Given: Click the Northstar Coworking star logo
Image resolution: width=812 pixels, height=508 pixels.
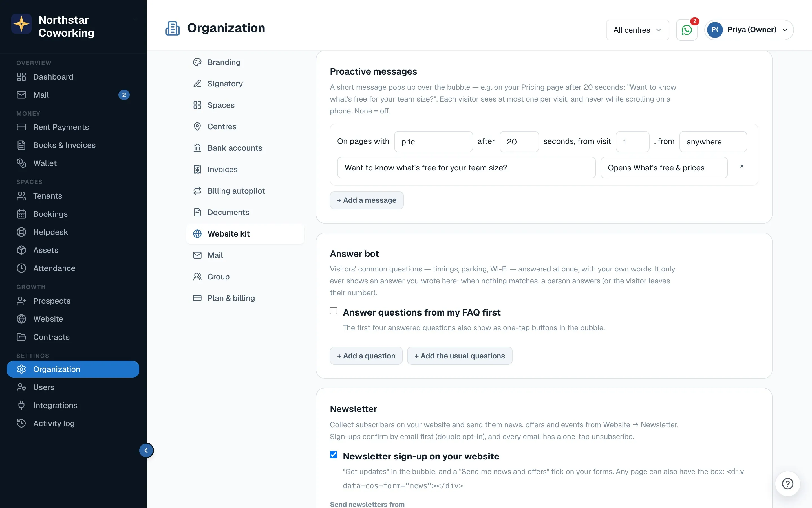Looking at the screenshot, I should click(x=21, y=24).
